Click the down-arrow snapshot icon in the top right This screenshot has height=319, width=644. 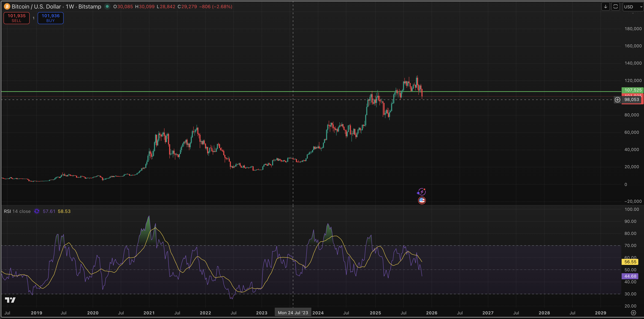click(605, 7)
